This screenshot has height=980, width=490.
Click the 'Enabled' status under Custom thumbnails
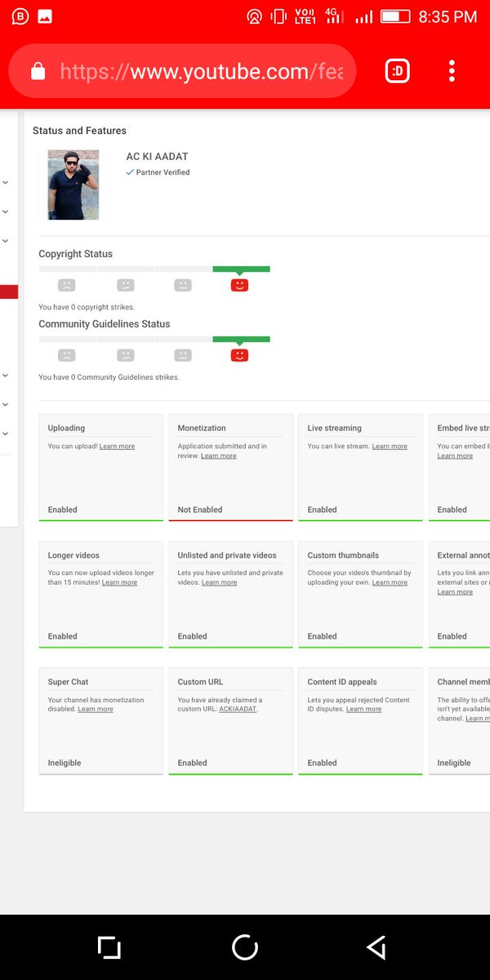(x=323, y=636)
